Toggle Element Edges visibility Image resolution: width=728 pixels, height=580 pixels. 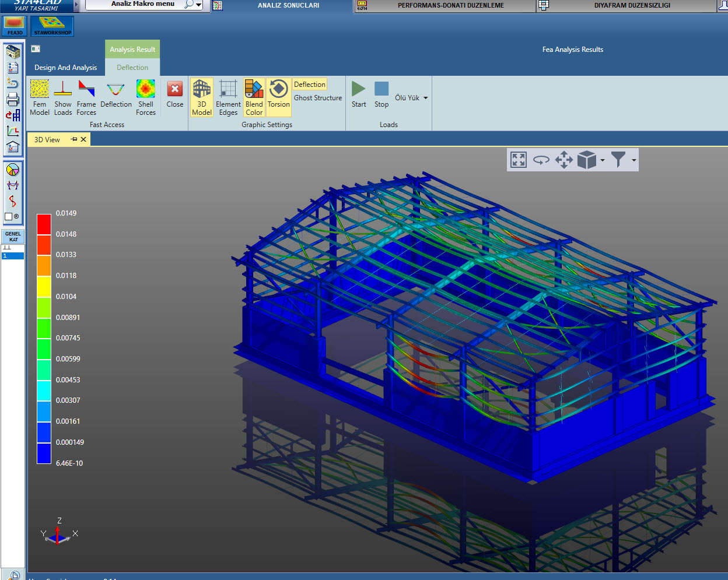click(228, 97)
